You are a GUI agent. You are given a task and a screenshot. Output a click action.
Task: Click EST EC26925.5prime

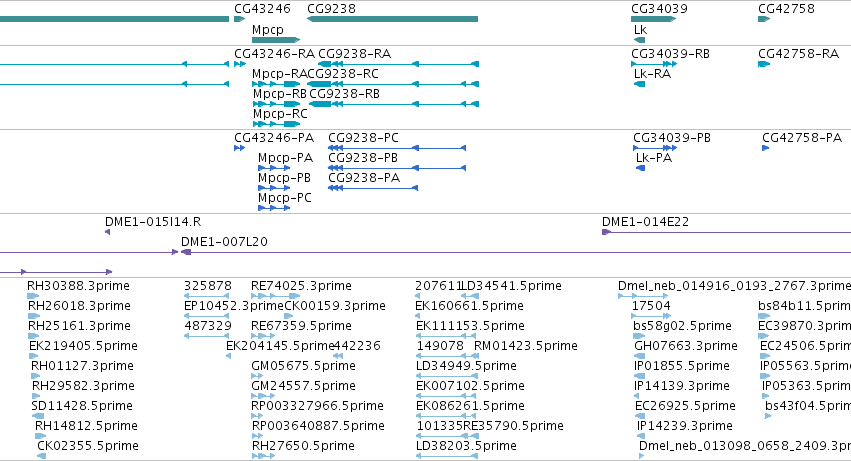coord(685,407)
